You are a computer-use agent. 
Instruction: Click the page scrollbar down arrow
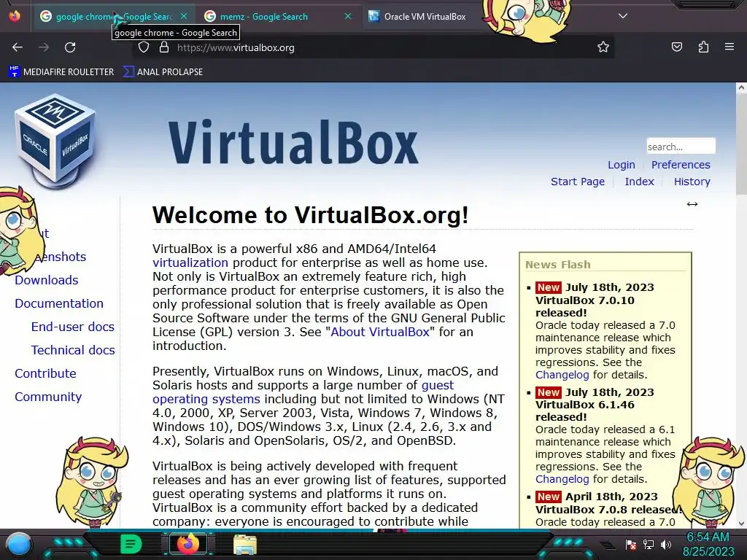click(741, 524)
